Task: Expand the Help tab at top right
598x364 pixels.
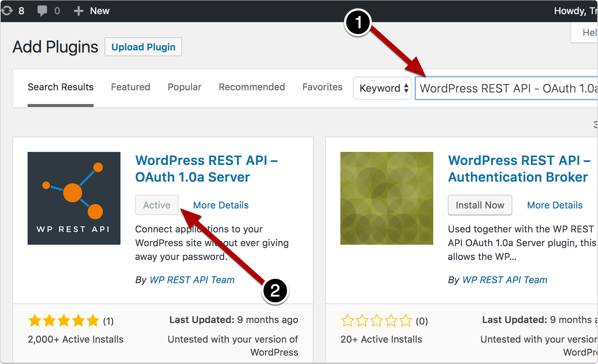Action: 585,33
